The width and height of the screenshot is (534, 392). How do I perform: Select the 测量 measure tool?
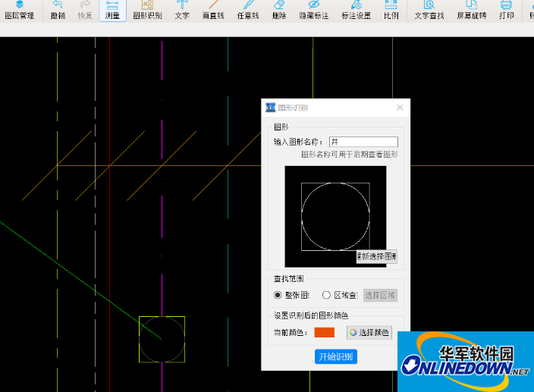pos(112,10)
